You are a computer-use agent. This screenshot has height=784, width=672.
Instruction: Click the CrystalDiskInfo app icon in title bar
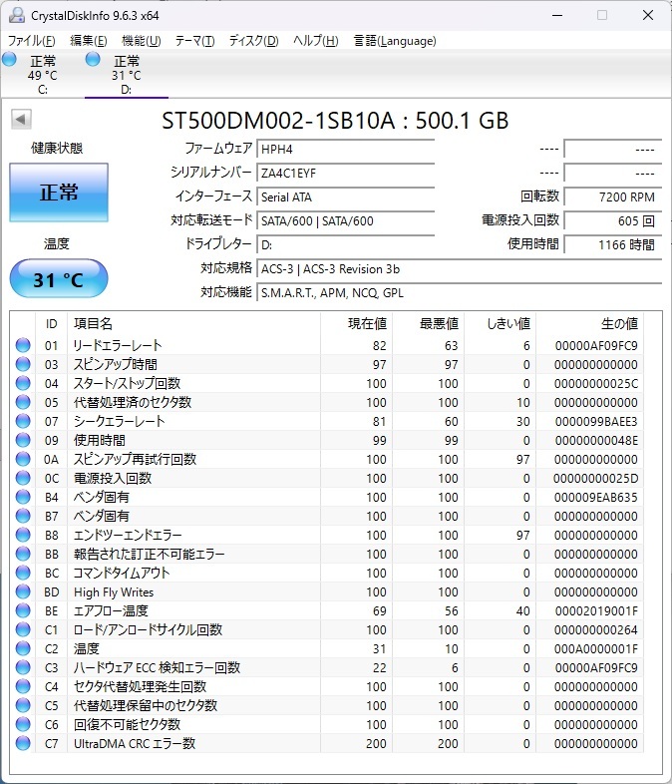17,16
